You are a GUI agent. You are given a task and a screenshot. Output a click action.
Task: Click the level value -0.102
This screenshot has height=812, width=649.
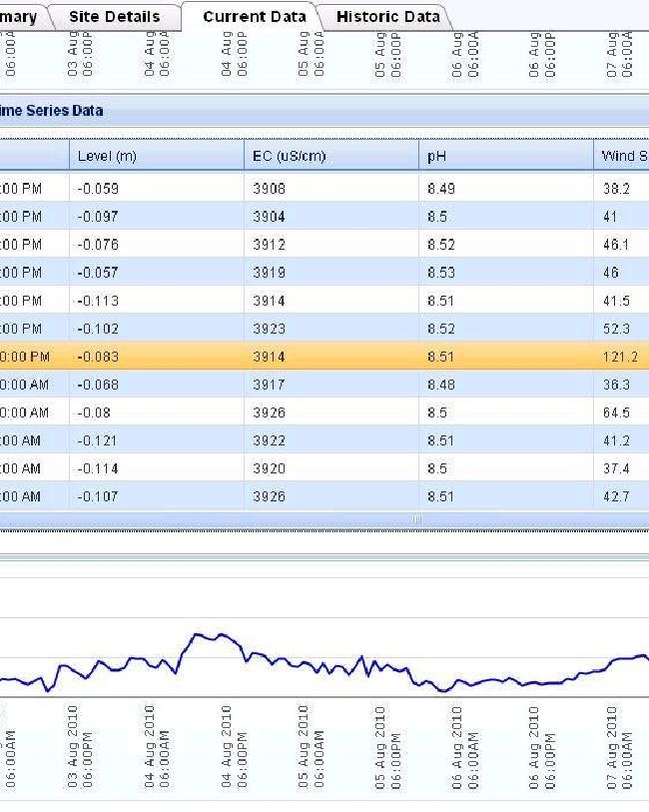[x=98, y=329]
